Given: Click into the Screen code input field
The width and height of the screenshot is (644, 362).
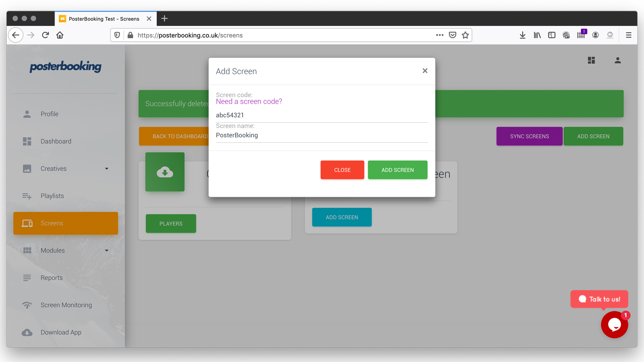Looking at the screenshot, I should pyautogui.click(x=321, y=115).
